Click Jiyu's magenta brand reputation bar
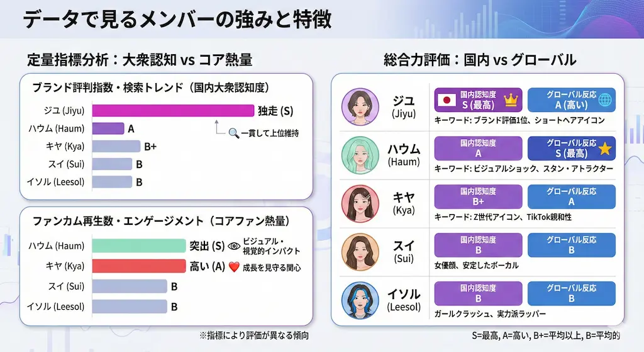Viewport: 644px width, 352px height. 173,111
